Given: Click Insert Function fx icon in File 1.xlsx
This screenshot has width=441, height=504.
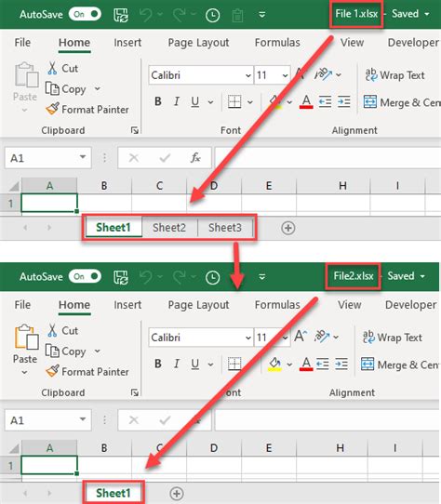Looking at the screenshot, I should [195, 158].
